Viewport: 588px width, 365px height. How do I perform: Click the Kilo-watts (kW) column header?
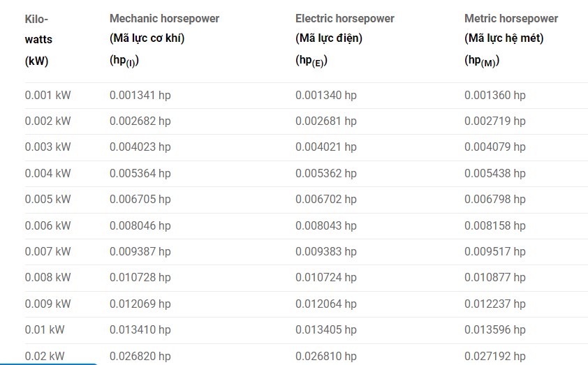pos(38,40)
